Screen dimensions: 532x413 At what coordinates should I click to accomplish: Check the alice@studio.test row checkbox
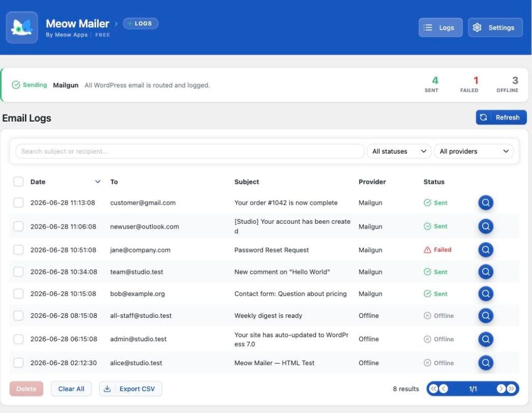18,363
